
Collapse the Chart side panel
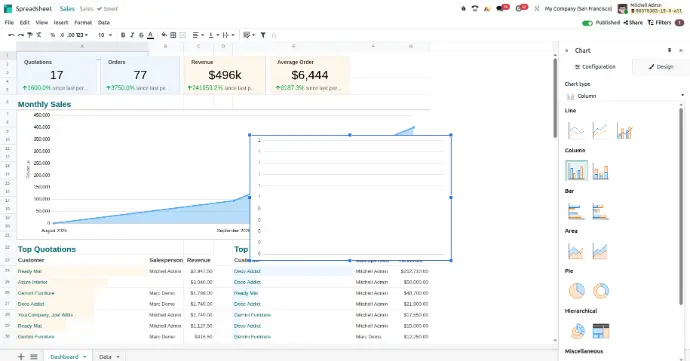point(567,51)
